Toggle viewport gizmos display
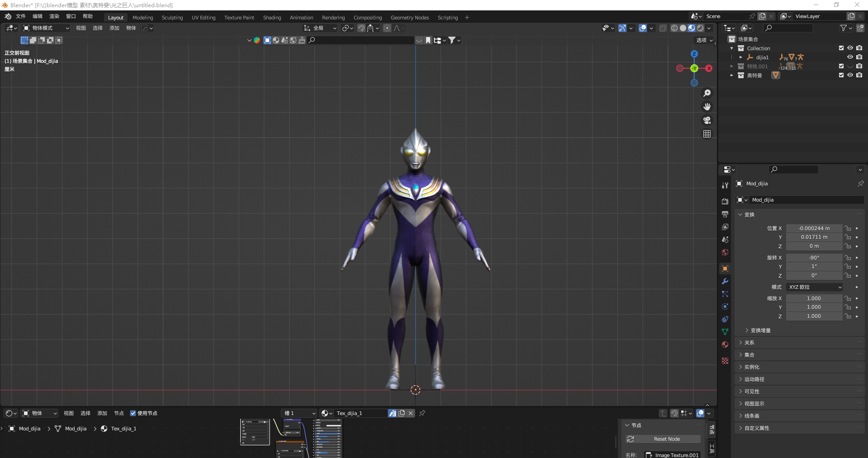 (622, 28)
